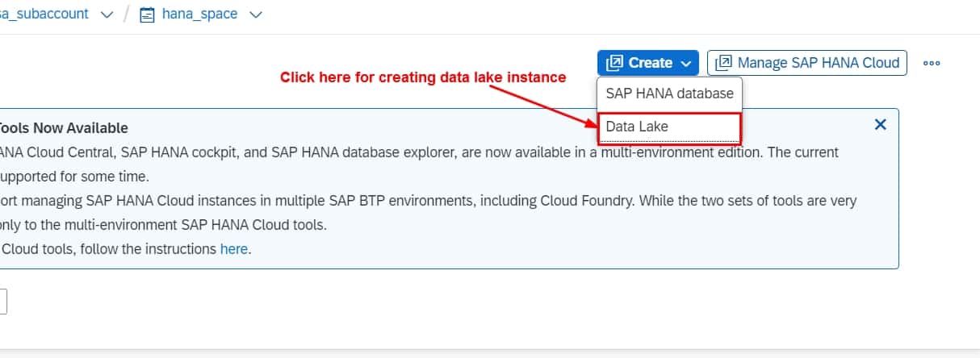Choose SAP HANA database from Create menu
This screenshot has width=980, height=358.
pyautogui.click(x=669, y=94)
